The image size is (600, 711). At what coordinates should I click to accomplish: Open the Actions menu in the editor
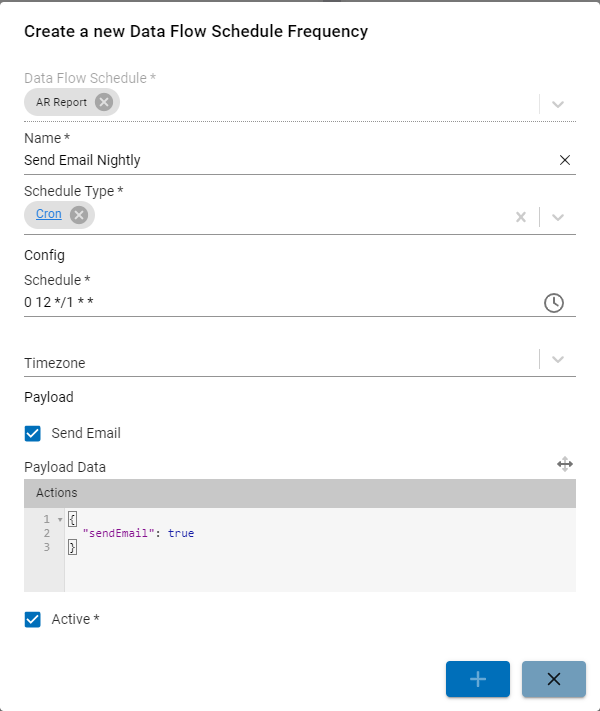(x=57, y=493)
